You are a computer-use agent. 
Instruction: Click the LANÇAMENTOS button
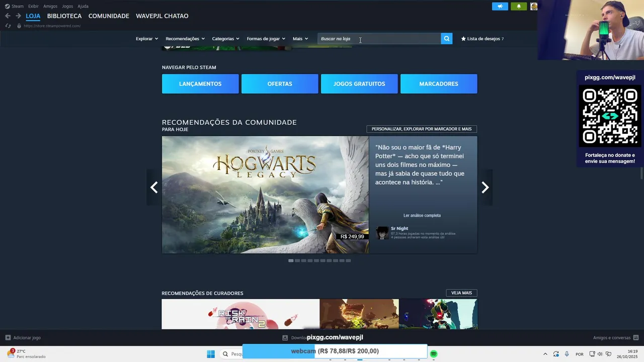click(200, 84)
